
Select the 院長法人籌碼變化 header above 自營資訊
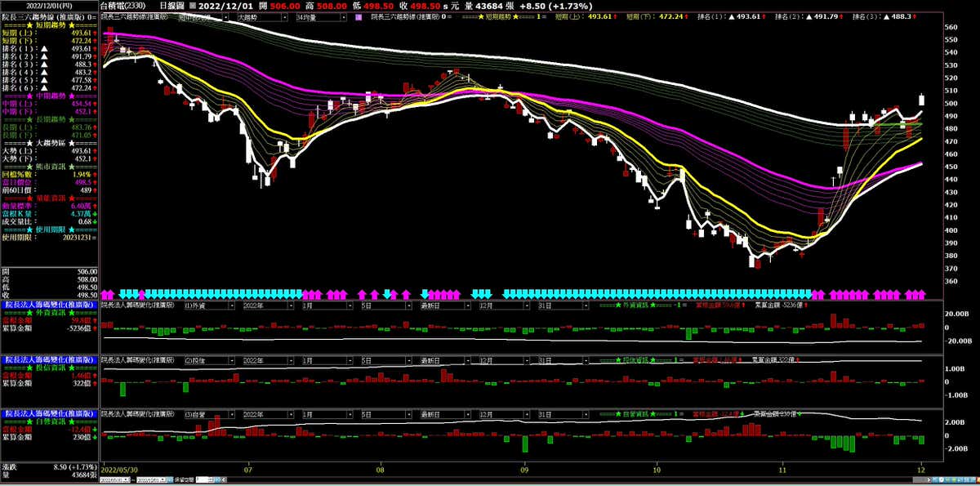49,413
